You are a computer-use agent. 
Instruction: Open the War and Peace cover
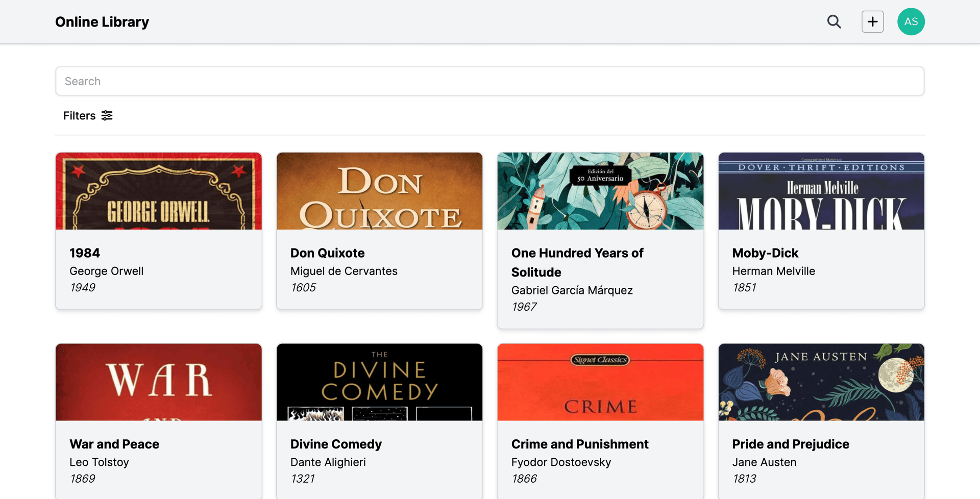(159, 382)
